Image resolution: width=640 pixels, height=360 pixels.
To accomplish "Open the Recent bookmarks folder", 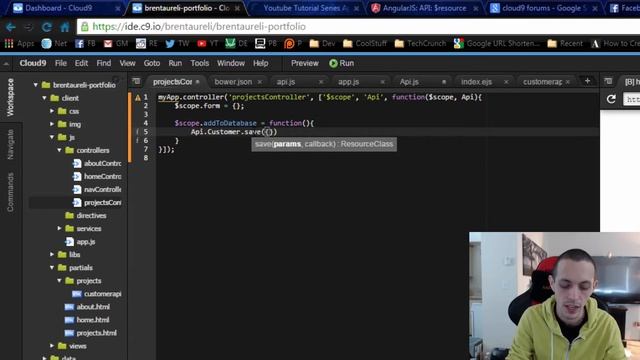I will tap(565, 43).
